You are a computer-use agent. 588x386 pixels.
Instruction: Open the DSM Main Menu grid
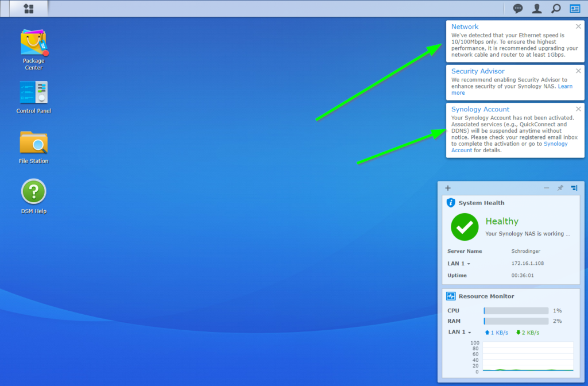[x=29, y=9]
